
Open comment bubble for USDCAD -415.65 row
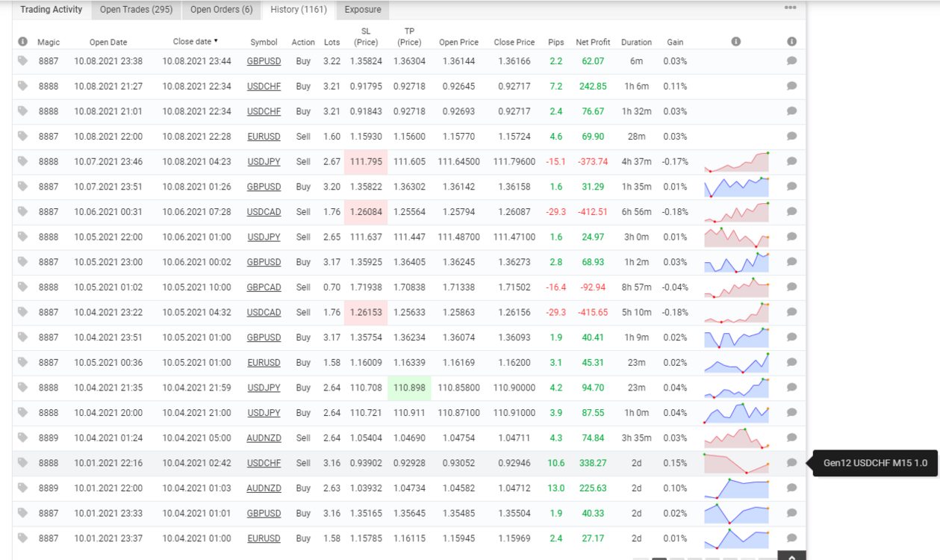click(791, 312)
